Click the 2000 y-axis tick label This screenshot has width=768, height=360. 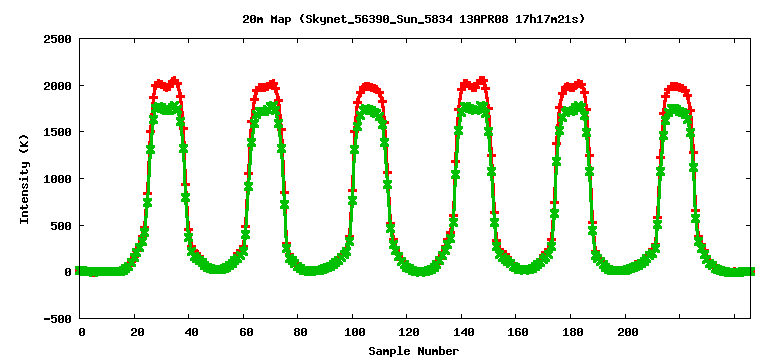point(58,86)
